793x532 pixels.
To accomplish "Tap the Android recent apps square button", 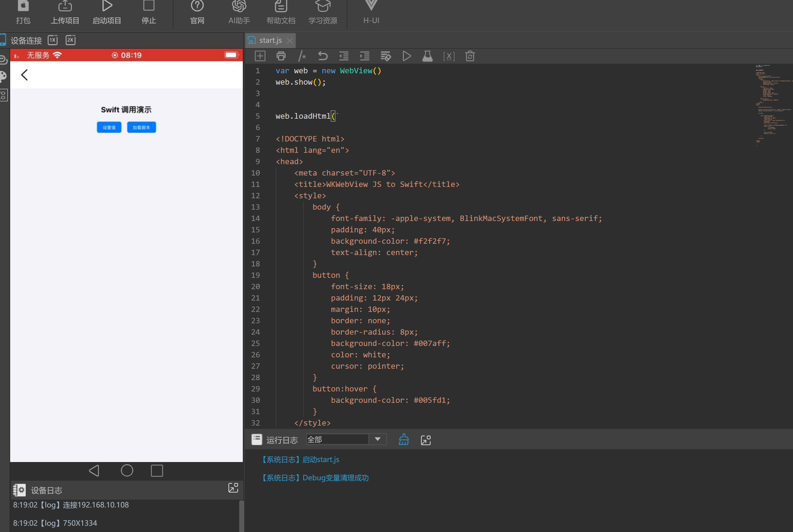I will 157,471.
